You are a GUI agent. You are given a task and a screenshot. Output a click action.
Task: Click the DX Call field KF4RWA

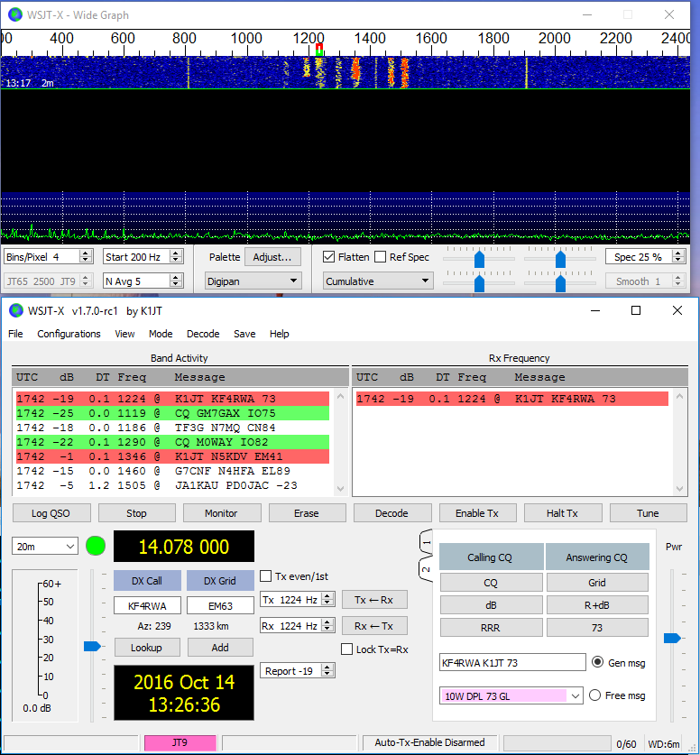click(x=147, y=606)
